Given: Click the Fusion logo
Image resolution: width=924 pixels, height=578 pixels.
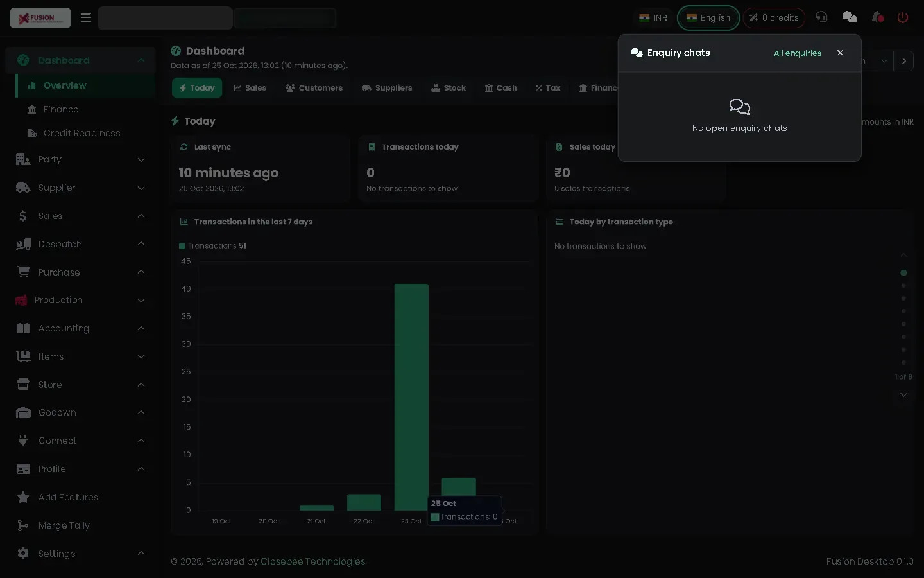Looking at the screenshot, I should pyautogui.click(x=40, y=18).
